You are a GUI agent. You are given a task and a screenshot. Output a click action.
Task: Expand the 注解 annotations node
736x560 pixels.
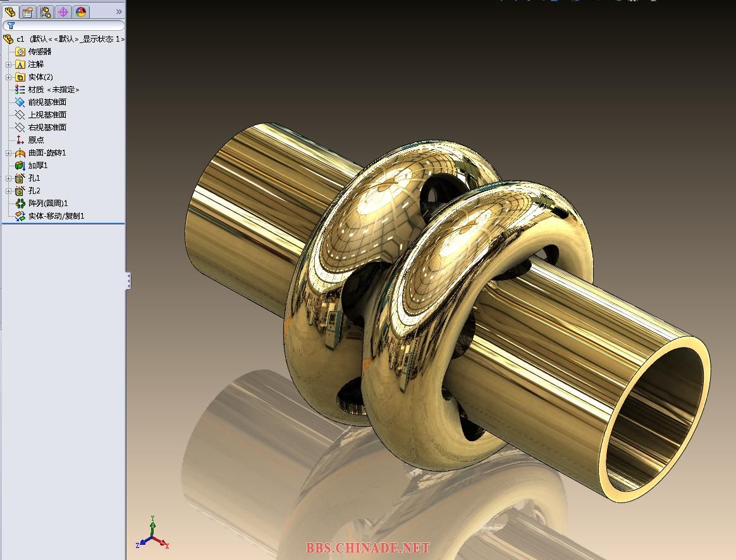coord(8,64)
